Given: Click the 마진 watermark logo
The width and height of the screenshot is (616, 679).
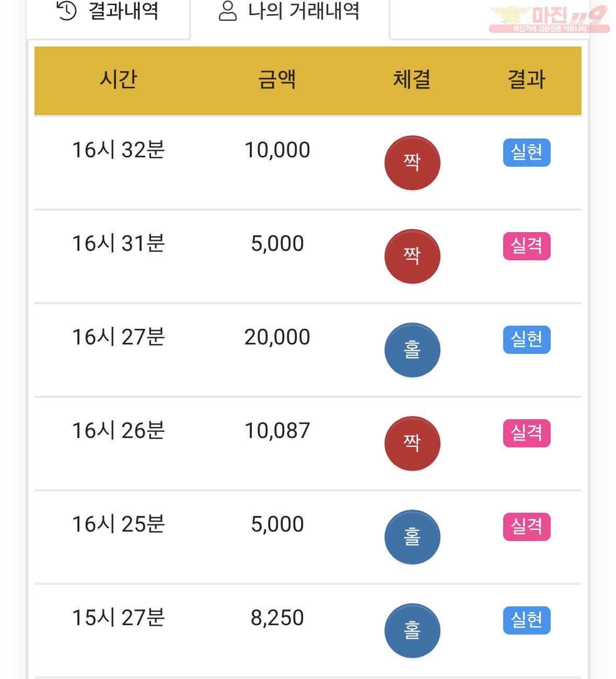Looking at the screenshot, I should [x=550, y=19].
